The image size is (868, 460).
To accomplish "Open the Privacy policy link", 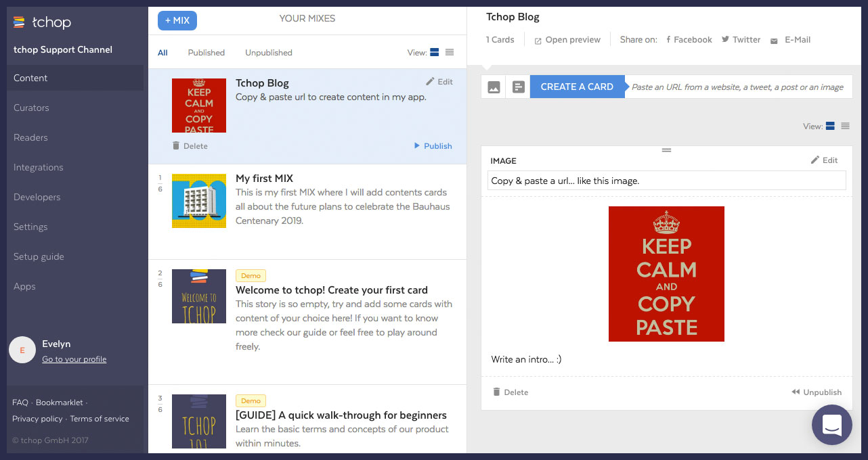I will click(x=37, y=419).
